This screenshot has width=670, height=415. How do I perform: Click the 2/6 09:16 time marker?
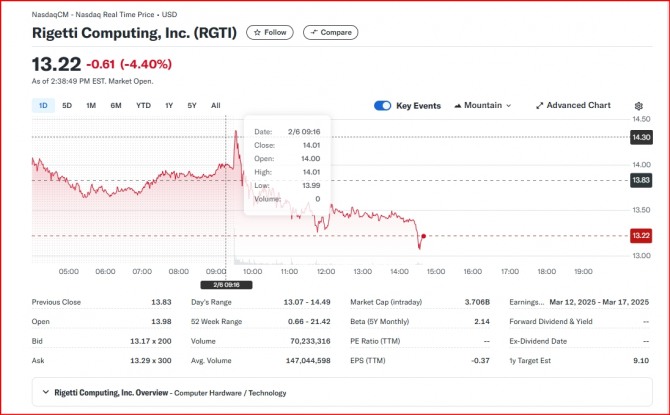coord(233,285)
